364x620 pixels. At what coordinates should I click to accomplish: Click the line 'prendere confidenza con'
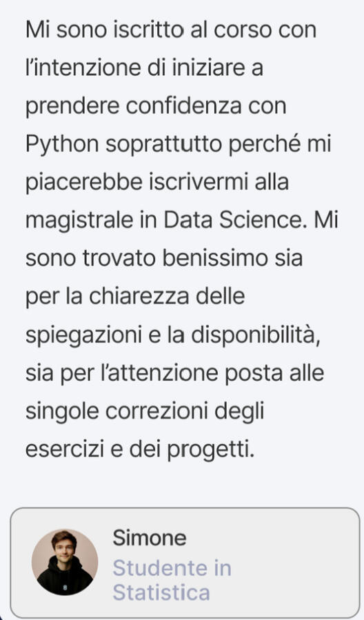(156, 107)
